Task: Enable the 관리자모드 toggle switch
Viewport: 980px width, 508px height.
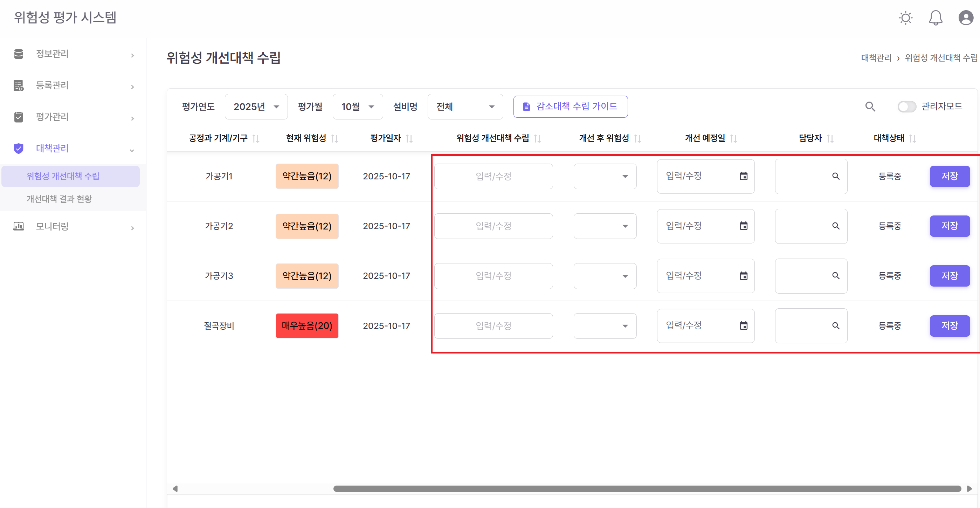Action: point(907,107)
